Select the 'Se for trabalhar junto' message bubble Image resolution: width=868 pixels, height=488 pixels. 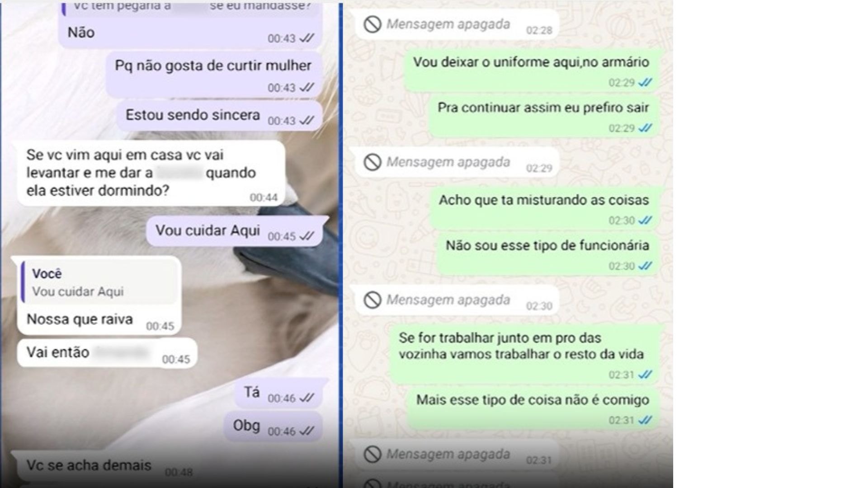pos(524,355)
